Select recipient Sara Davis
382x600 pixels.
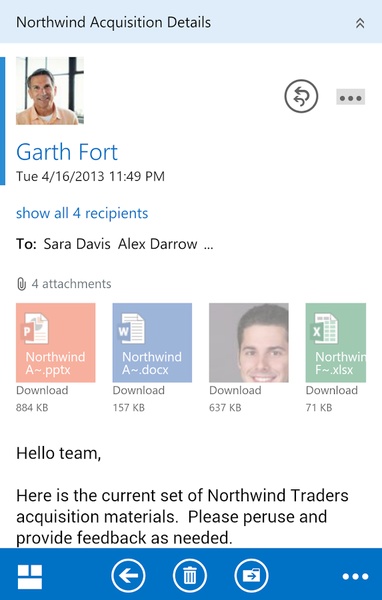pyautogui.click(x=77, y=244)
